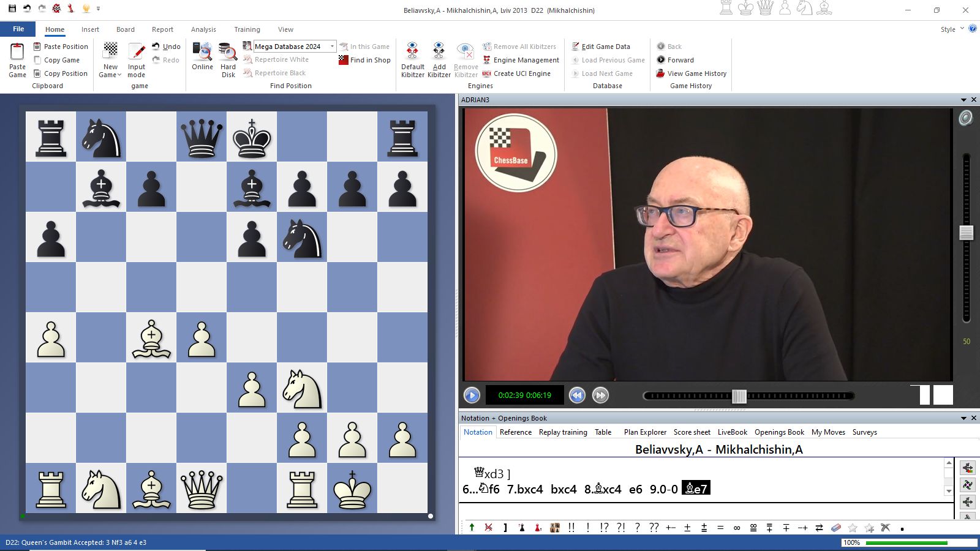This screenshot has height=551, width=980.
Task: Click the Save icon in quick access toolbar
Action: click(12, 9)
